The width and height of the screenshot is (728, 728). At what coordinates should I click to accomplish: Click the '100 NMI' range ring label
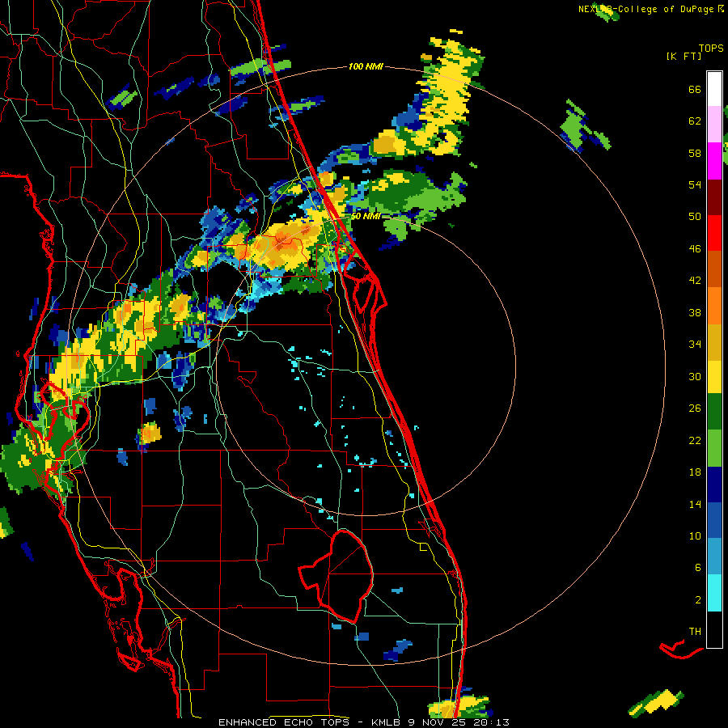pos(366,67)
